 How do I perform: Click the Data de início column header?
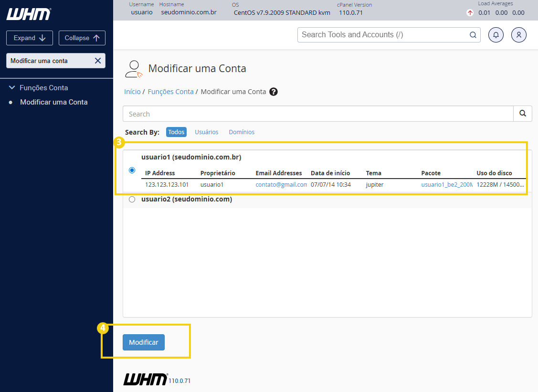click(x=330, y=173)
